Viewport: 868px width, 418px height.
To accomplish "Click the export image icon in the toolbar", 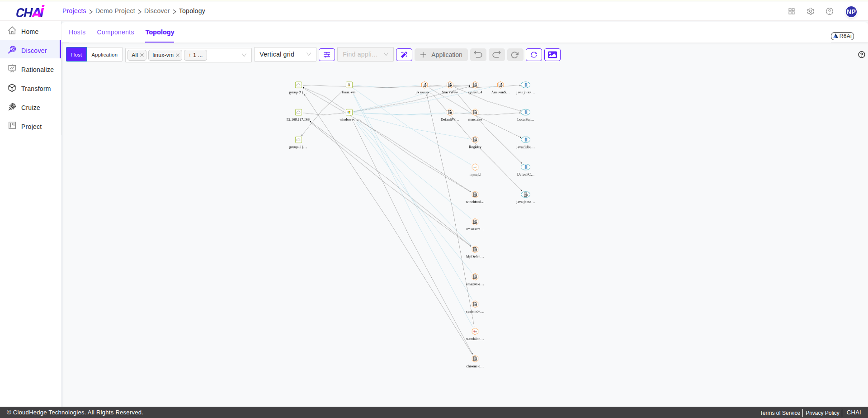I will [x=552, y=54].
